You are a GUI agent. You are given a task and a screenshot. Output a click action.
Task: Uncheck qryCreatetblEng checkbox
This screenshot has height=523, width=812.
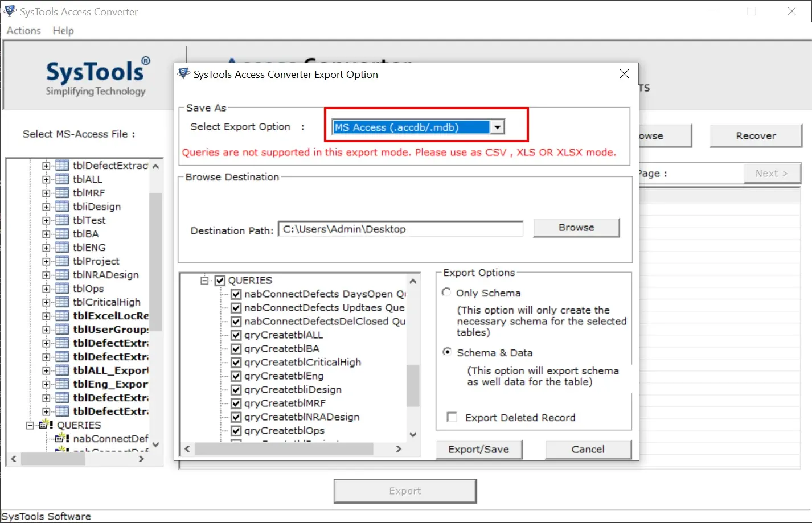pos(236,376)
